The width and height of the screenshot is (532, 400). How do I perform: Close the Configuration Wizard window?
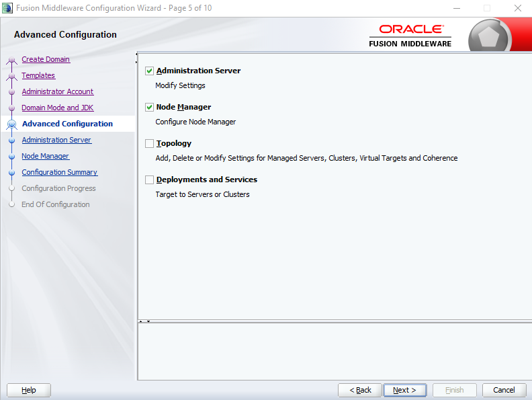(518, 8)
